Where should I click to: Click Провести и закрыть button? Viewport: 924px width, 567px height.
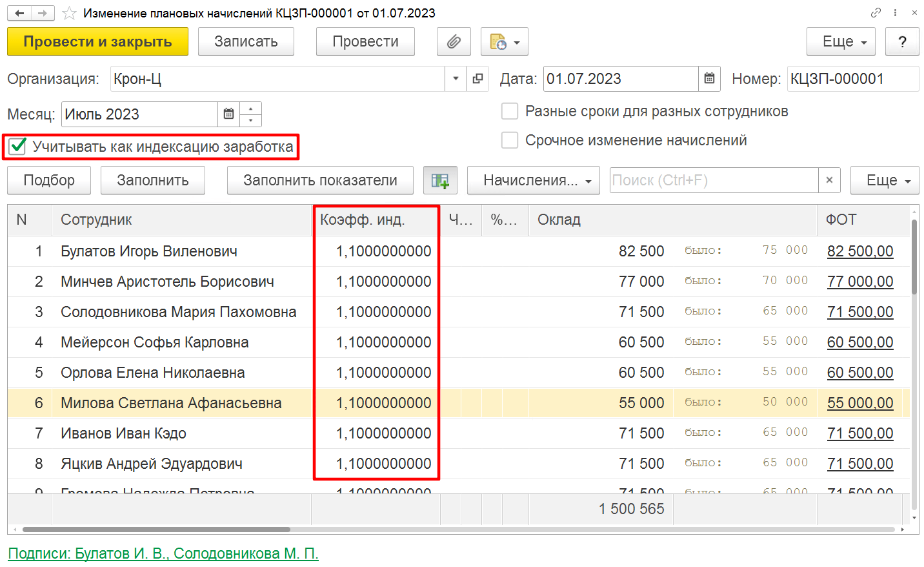coord(97,41)
